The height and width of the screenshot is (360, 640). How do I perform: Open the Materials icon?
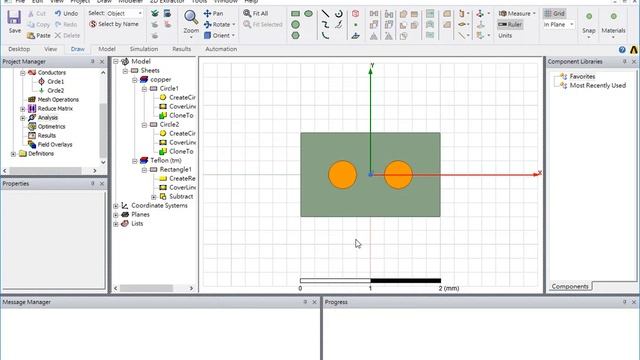coord(613,16)
